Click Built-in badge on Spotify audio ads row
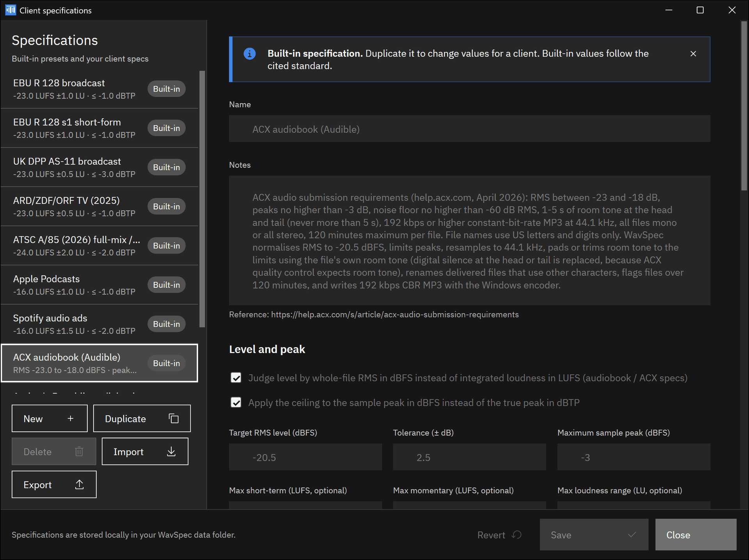Screen dimensions: 749x560 pos(167,324)
